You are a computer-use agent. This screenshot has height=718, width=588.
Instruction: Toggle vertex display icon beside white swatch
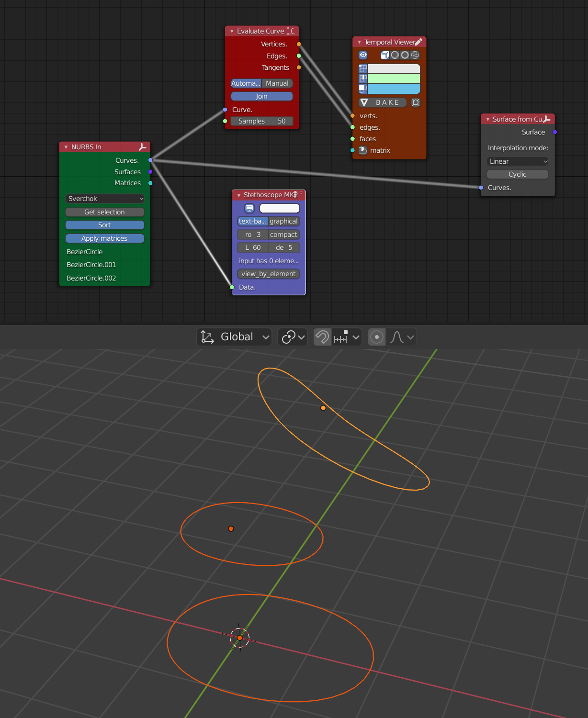coord(363,68)
